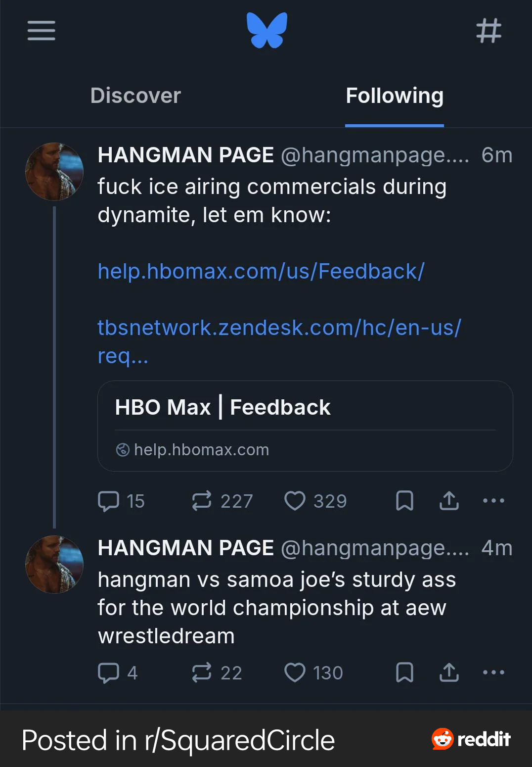Repost the ICE commercials post
The image size is (532, 767).
(x=202, y=501)
